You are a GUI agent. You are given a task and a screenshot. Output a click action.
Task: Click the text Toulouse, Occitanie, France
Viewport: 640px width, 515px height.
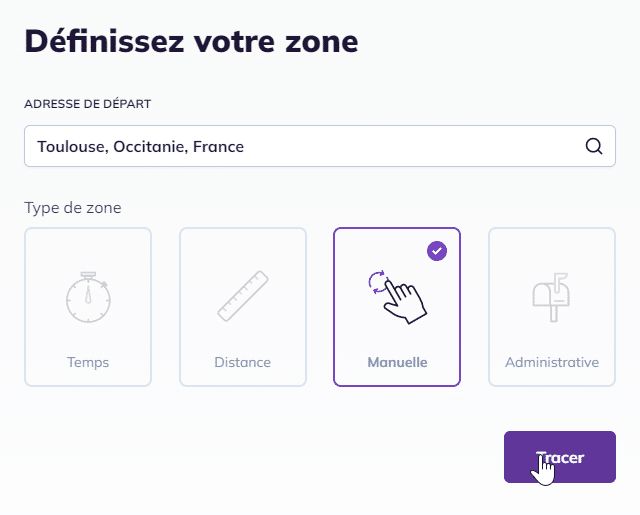[x=140, y=147]
